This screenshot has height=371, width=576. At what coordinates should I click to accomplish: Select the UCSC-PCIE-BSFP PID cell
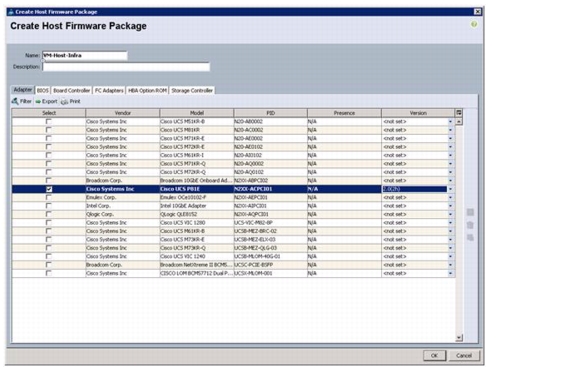tap(270, 265)
